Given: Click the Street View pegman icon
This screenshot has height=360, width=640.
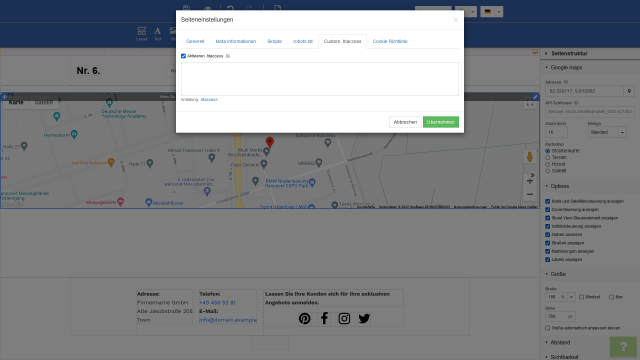Looking at the screenshot, I should (x=530, y=157).
